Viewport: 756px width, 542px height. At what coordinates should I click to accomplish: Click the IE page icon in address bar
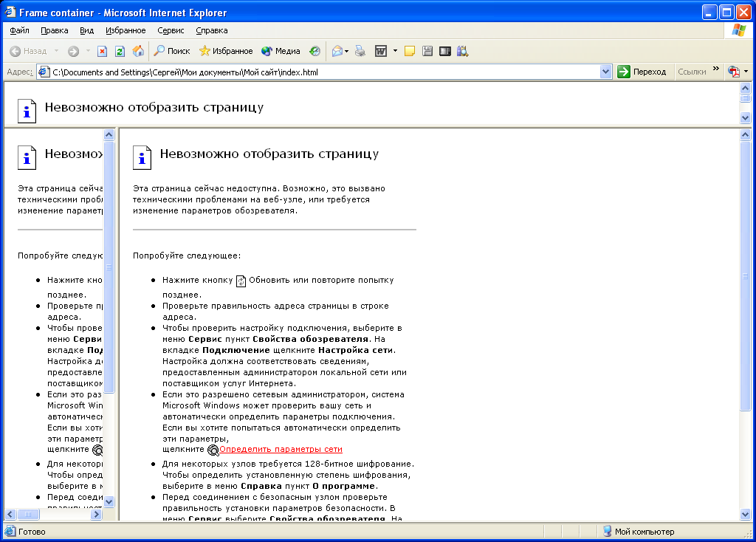click(44, 72)
